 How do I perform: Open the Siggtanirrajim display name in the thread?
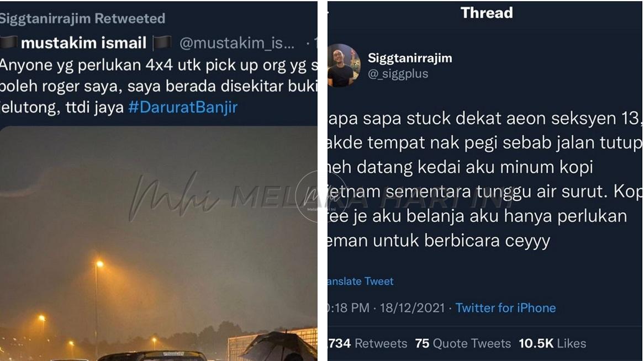pyautogui.click(x=410, y=58)
